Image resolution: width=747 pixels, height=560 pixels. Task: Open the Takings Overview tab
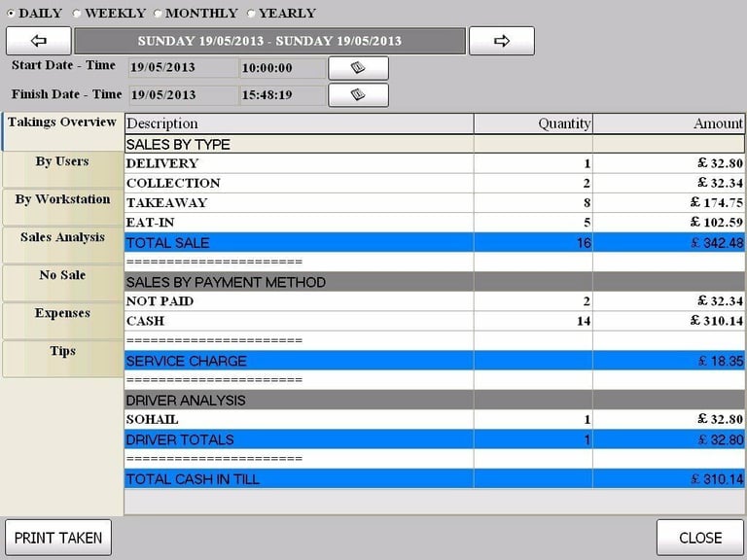(62, 131)
